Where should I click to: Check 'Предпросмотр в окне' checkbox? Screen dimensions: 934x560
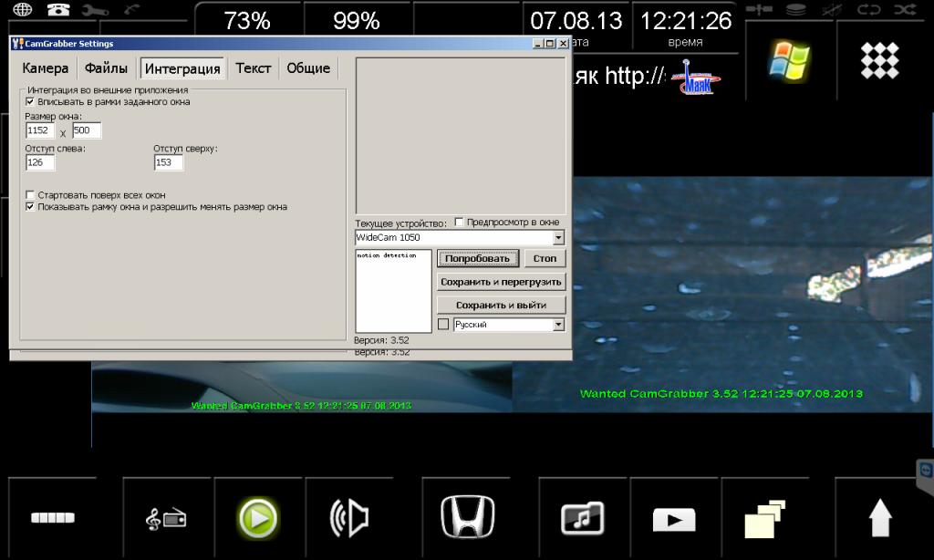coord(459,222)
